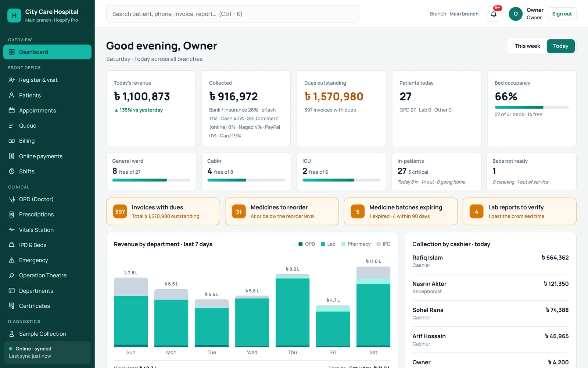Open the Patients icon in sidebar
Image resolution: width=588 pixels, height=368 pixels.
point(12,95)
